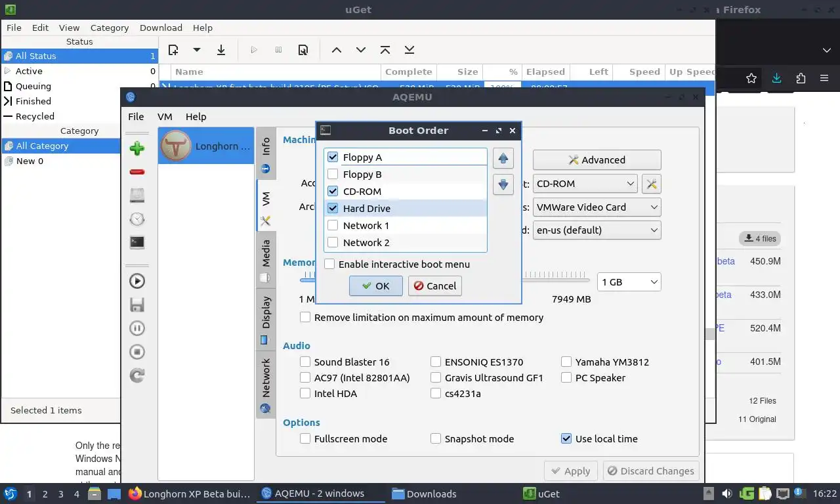Open AQEMU Help menu
Image resolution: width=840 pixels, height=504 pixels.
coord(196,116)
